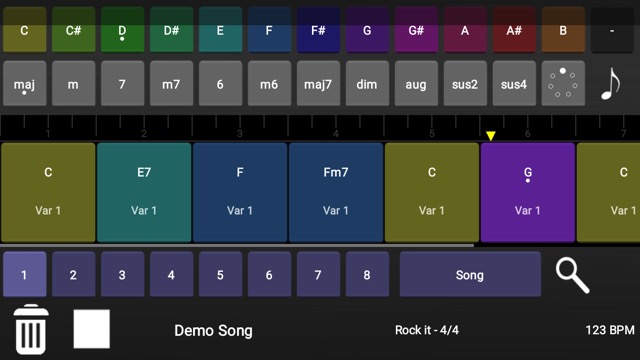Open the magnifier zoom tool
This screenshot has height=360, width=640.
572,275
